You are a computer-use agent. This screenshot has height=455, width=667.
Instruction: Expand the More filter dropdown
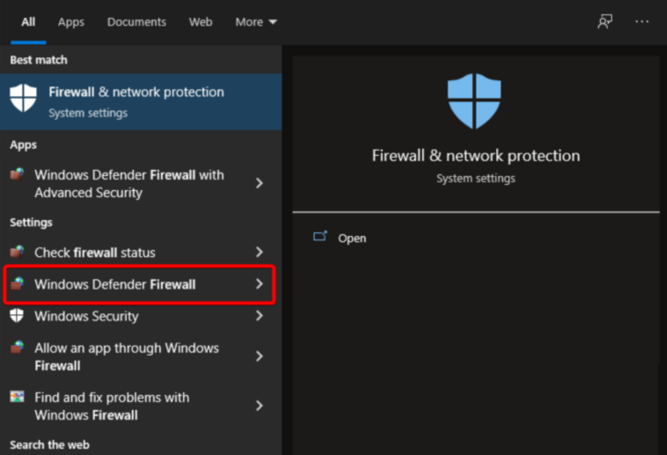[x=256, y=22]
